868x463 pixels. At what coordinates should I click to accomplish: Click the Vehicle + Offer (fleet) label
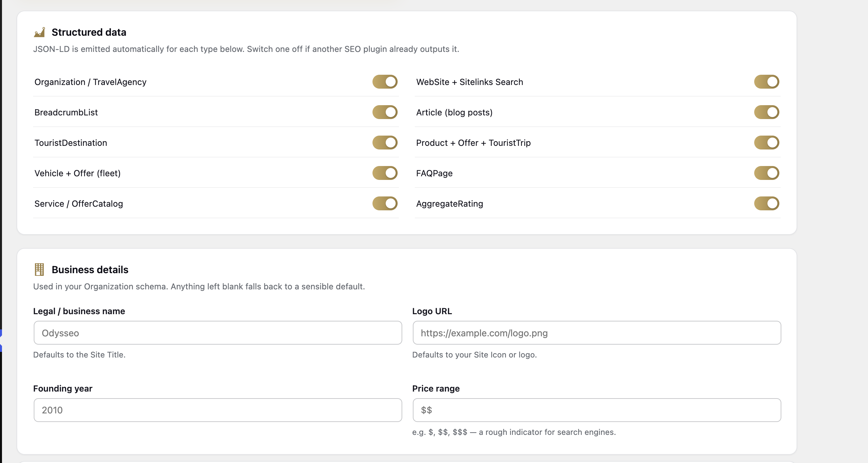77,173
